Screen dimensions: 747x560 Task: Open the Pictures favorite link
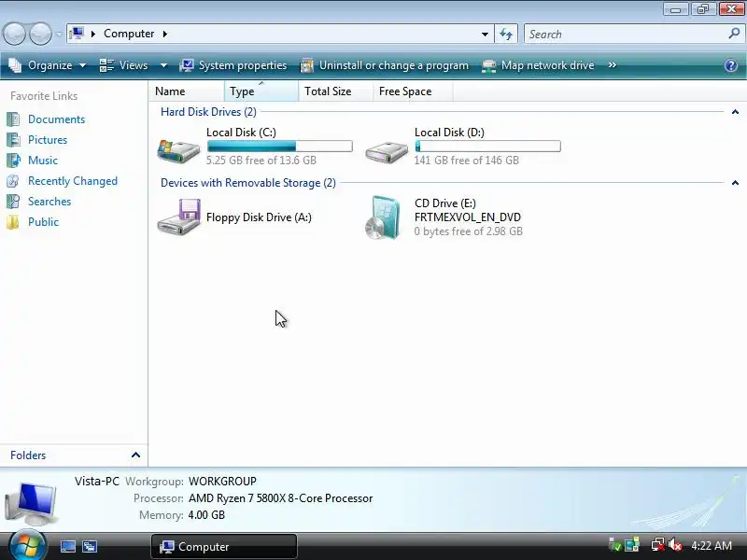pos(48,140)
